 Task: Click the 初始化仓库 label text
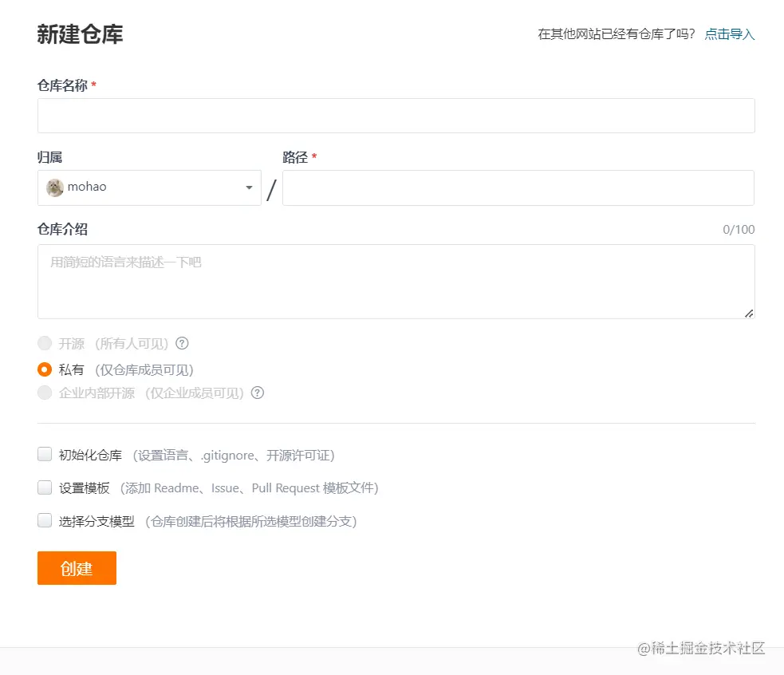[x=90, y=456]
